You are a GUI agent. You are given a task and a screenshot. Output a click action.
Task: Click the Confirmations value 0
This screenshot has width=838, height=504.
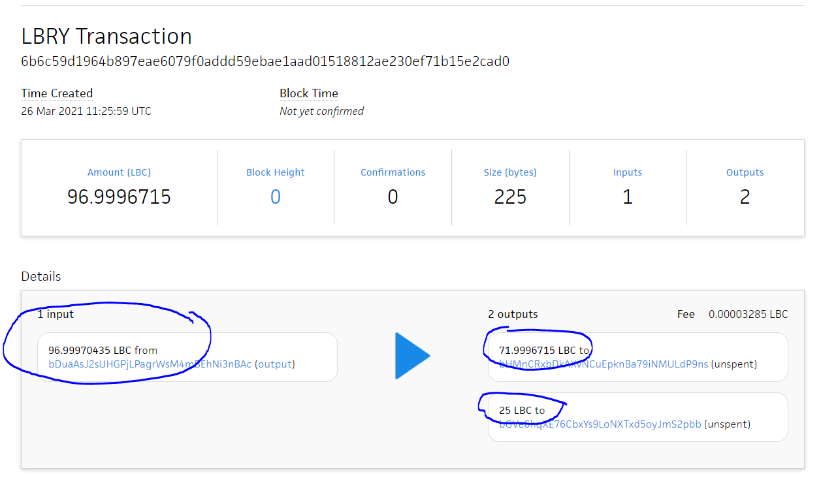[x=393, y=197]
